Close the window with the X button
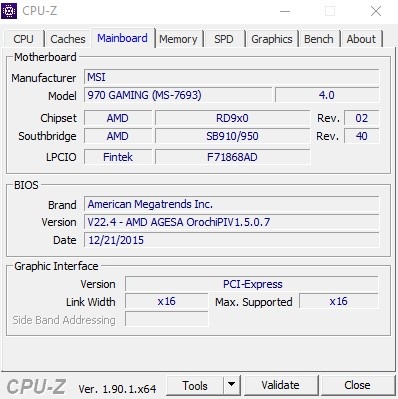Screen dimensions: 398x399 (376, 11)
